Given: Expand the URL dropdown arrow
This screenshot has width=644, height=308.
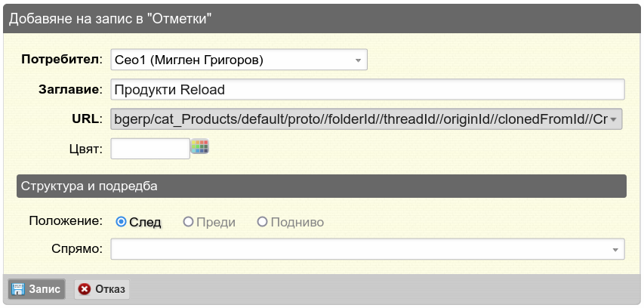Looking at the screenshot, I should click(x=614, y=119).
